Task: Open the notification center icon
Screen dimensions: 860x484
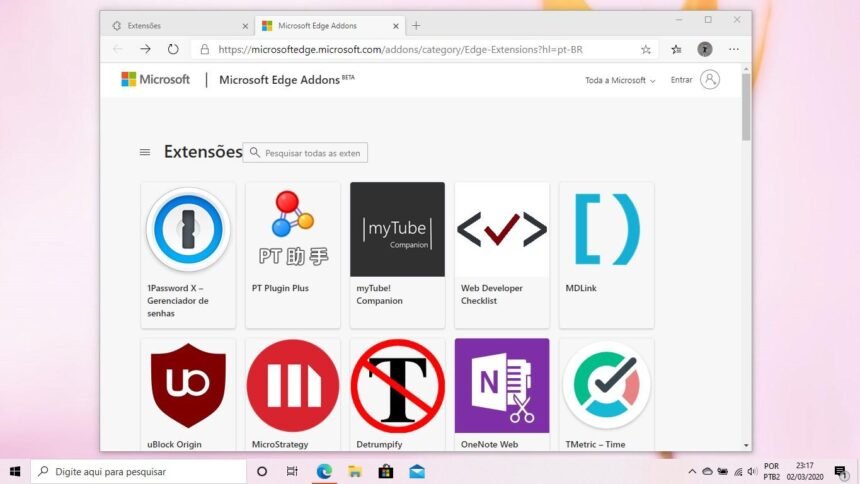Action: [x=841, y=471]
